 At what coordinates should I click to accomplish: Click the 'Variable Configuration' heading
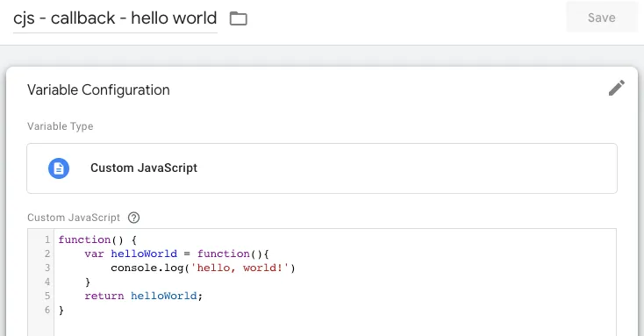click(98, 90)
